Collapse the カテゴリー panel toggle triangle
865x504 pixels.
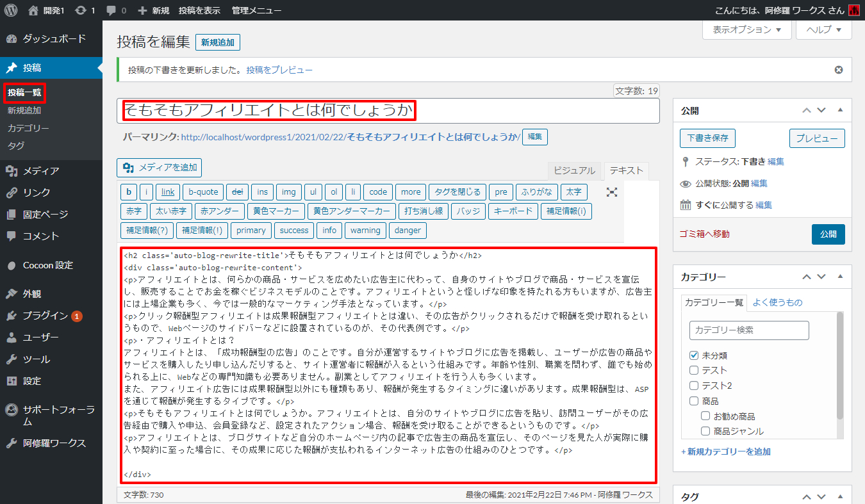840,277
